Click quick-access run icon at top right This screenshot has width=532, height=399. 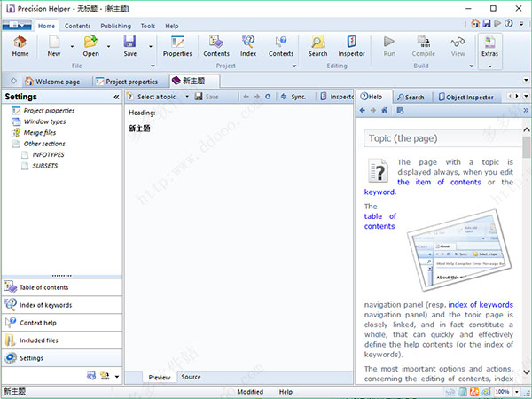click(497, 23)
